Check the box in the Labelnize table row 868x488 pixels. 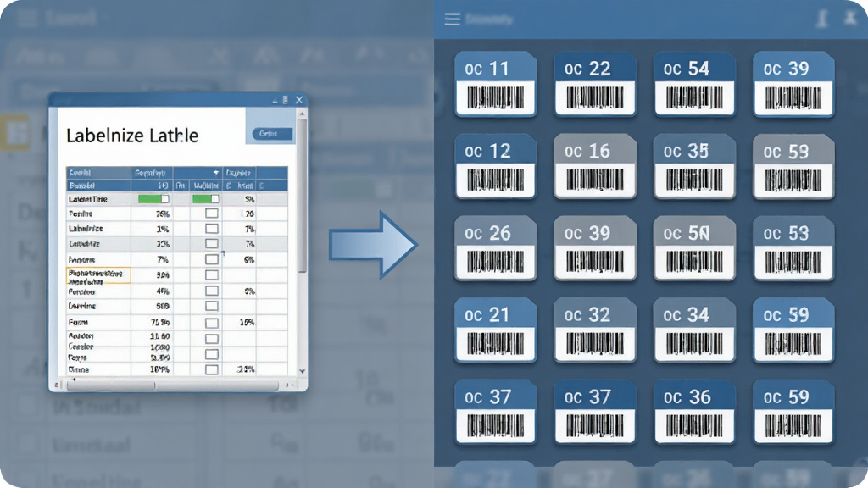[x=211, y=229]
